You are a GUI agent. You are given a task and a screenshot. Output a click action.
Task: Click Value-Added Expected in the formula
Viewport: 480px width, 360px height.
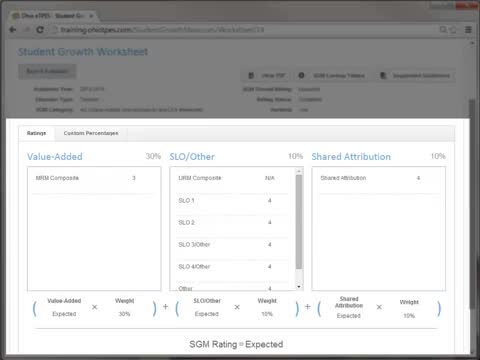[64, 314]
